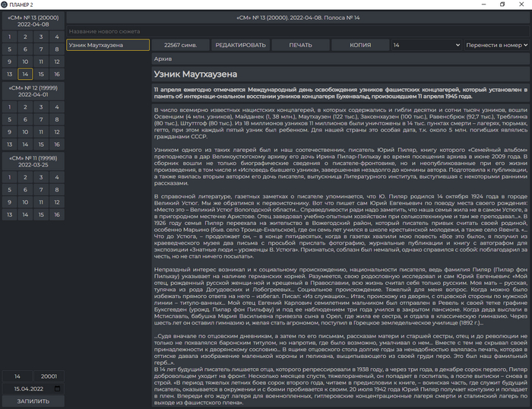Select page 6 of issue № 12
The height and width of the screenshot is (409, 532).
tap(25, 119)
